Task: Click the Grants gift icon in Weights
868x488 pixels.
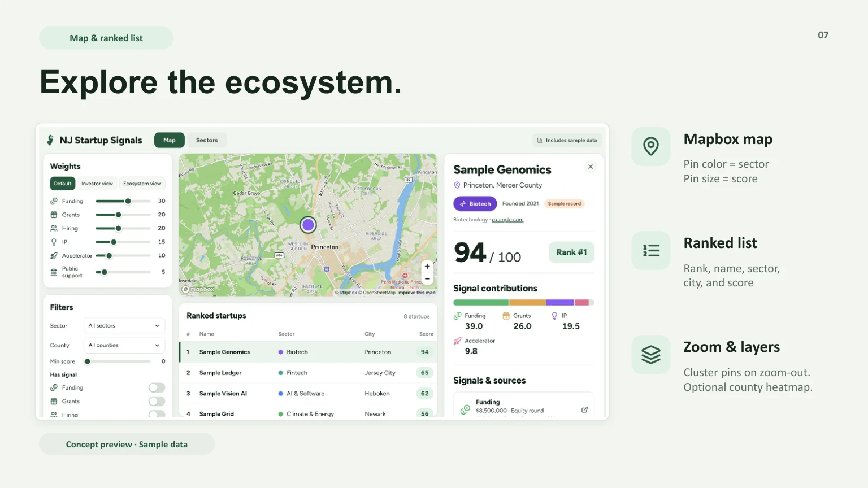Action: click(54, 215)
